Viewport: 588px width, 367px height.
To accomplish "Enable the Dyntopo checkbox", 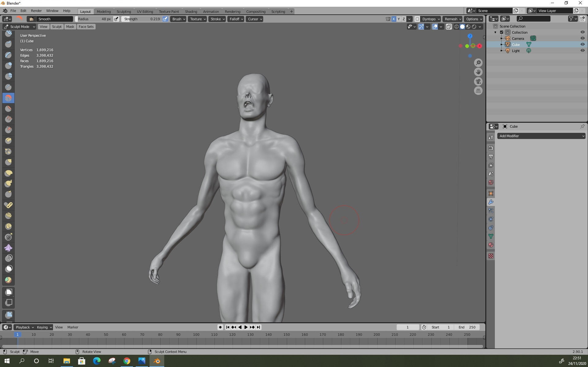I will (x=417, y=19).
